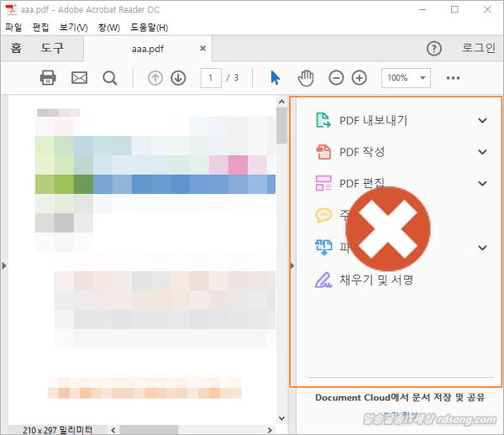Expand the PDF 작성 tool section

[482, 152]
